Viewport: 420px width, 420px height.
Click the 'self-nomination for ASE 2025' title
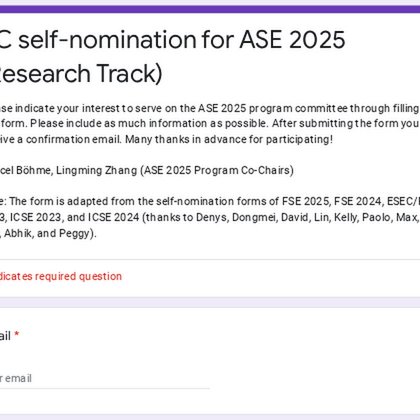[172, 39]
